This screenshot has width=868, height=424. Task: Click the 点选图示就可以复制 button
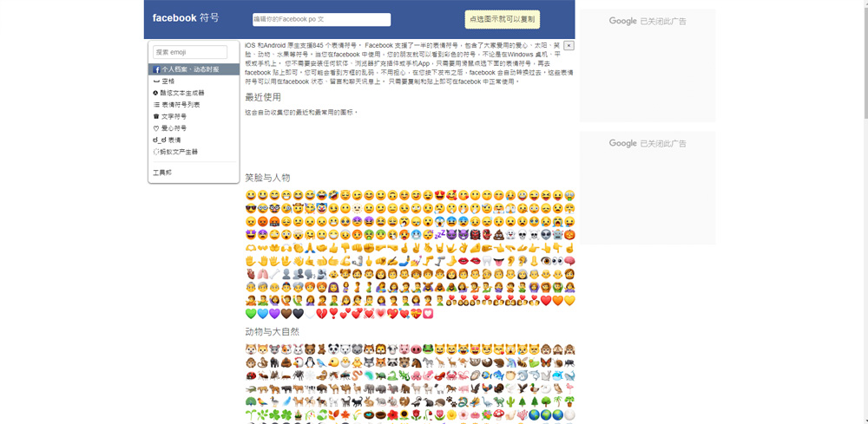click(502, 19)
